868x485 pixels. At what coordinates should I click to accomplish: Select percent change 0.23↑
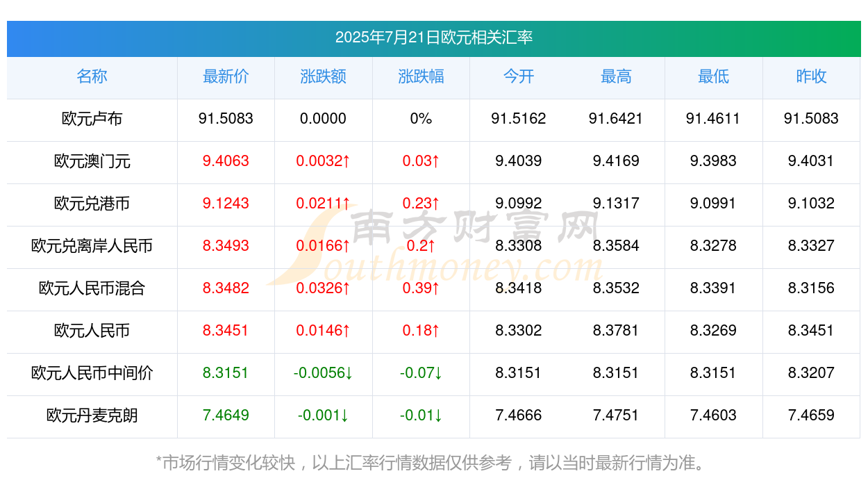421,204
